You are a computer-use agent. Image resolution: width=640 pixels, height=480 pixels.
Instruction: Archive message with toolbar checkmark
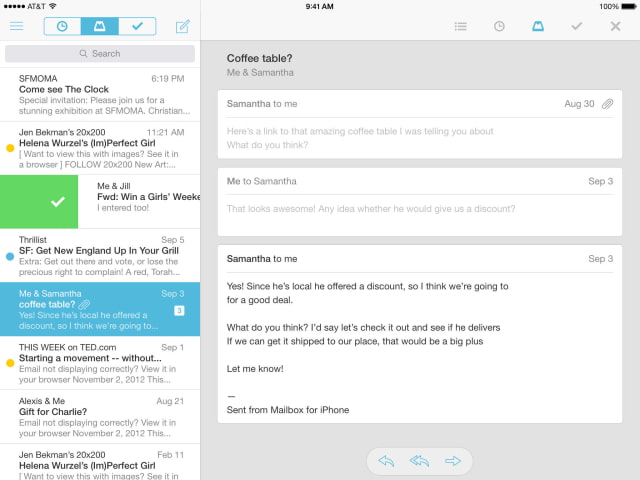576,26
